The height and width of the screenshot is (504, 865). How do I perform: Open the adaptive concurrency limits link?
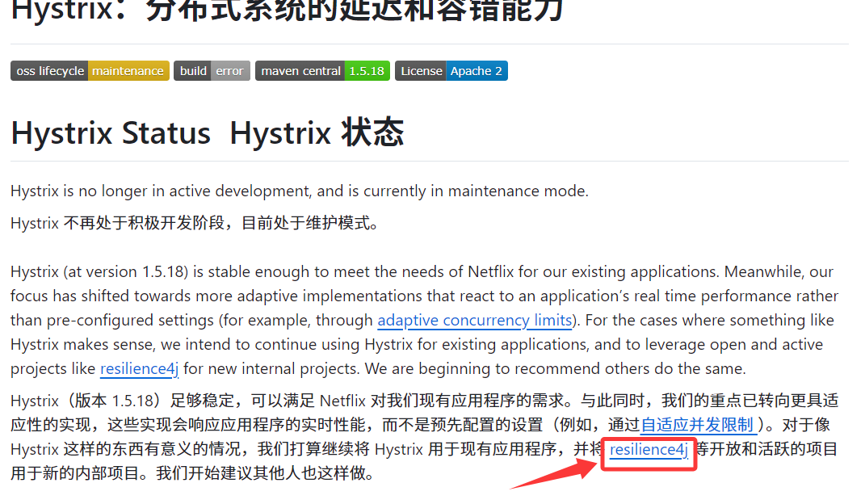click(474, 321)
